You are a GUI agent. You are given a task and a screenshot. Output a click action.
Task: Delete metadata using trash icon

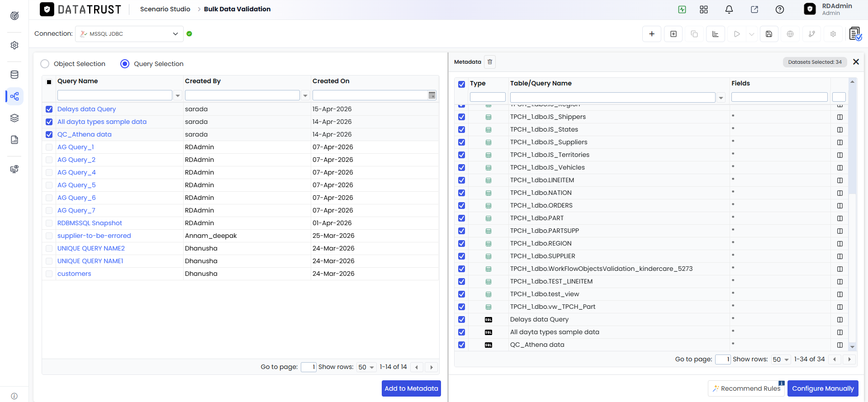point(490,62)
